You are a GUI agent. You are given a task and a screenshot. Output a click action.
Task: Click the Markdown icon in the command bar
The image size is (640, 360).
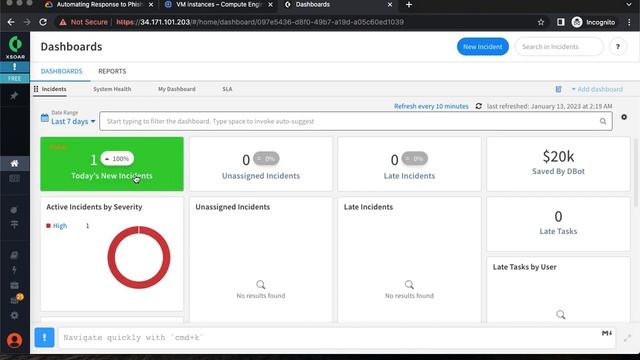tap(607, 333)
